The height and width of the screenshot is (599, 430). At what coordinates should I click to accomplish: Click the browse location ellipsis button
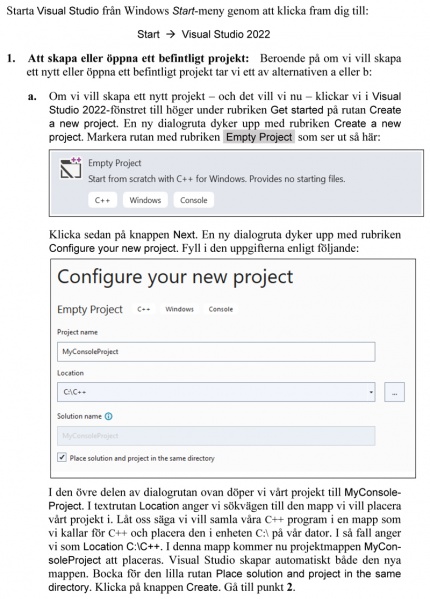[394, 392]
